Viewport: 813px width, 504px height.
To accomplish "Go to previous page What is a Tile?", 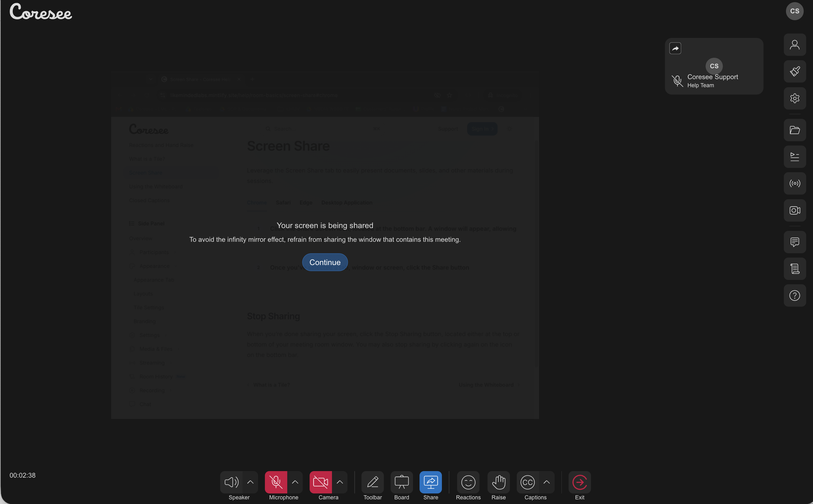I will click(268, 385).
